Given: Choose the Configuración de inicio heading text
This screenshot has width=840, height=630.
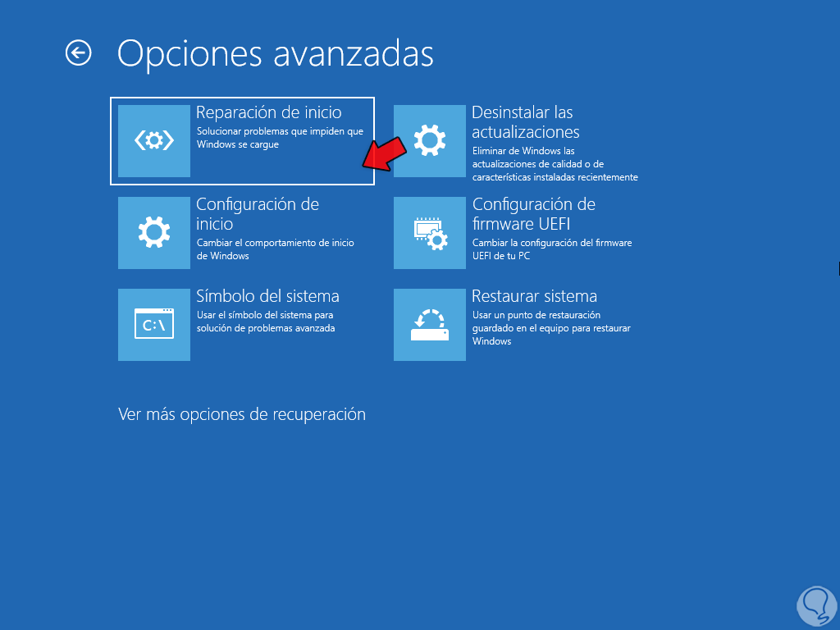Looking at the screenshot, I should (258, 214).
